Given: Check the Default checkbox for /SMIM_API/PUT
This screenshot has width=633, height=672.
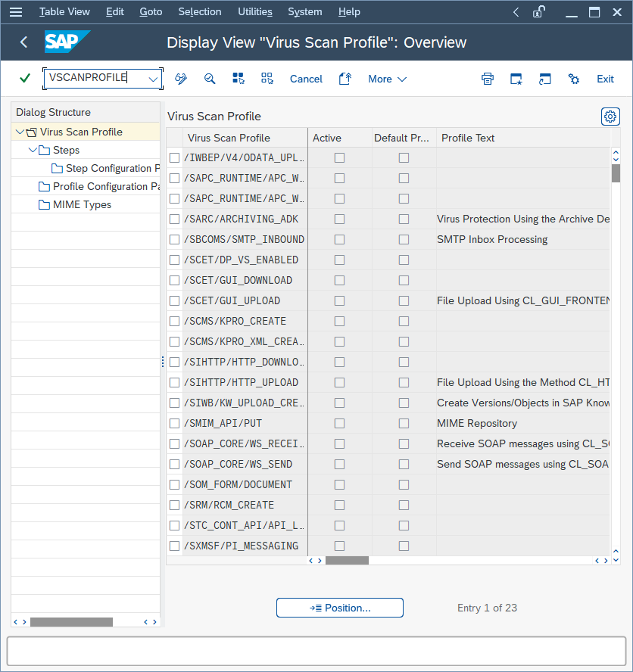Looking at the screenshot, I should 403,423.
